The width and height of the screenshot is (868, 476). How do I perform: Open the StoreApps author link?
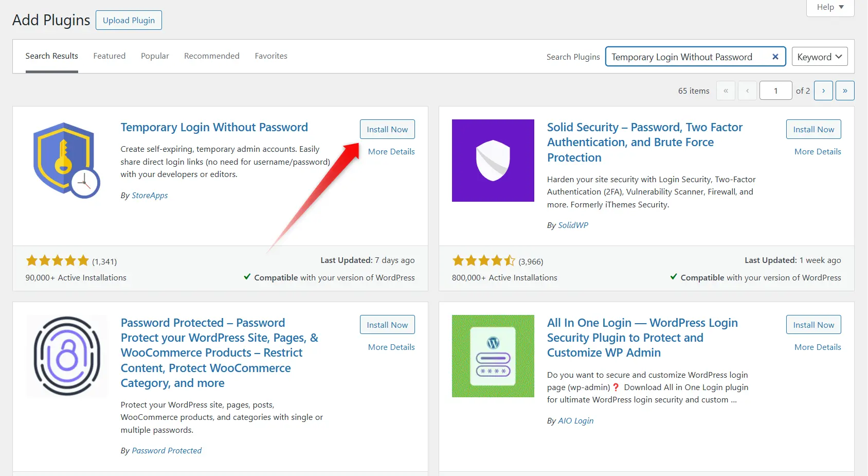pos(150,196)
